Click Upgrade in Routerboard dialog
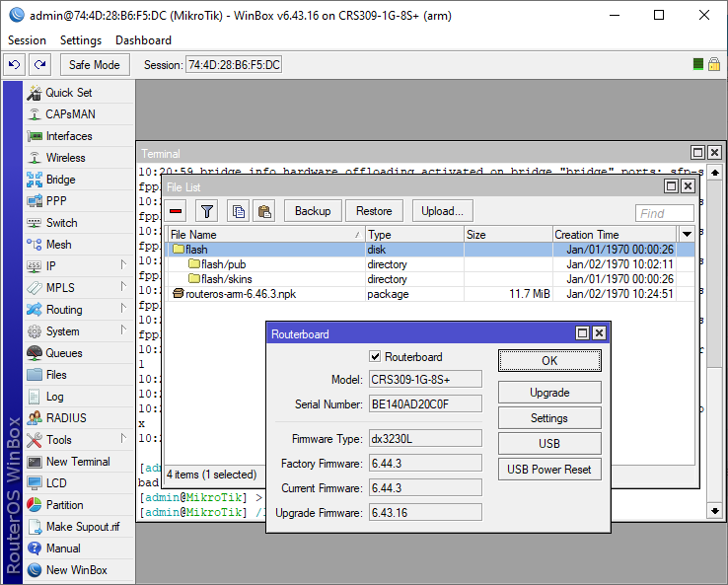 coord(549,393)
